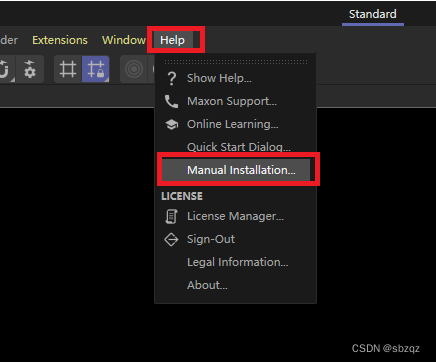This screenshot has height=364, width=436.
Task: Switch to the Standard layout tab
Action: (373, 14)
